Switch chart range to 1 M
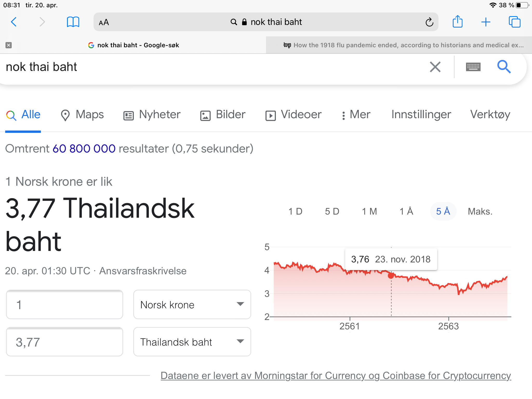Image resolution: width=532 pixels, height=399 pixels. [369, 211]
